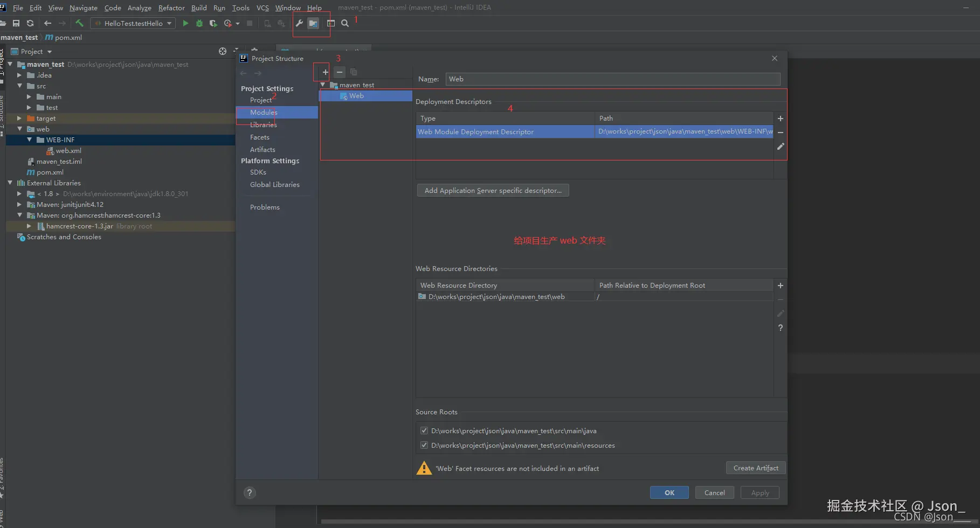Select the Web Module Deployment Descriptor row
The image size is (980, 528).
(x=595, y=131)
